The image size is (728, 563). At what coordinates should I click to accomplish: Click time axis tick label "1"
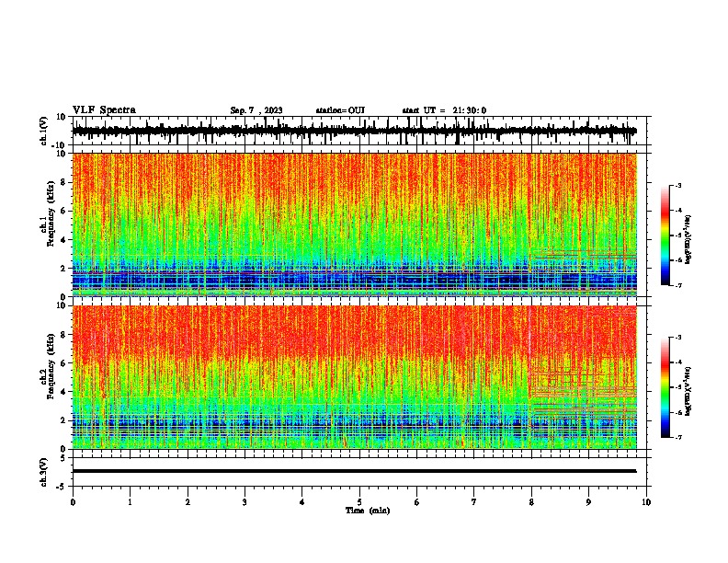[130, 502]
